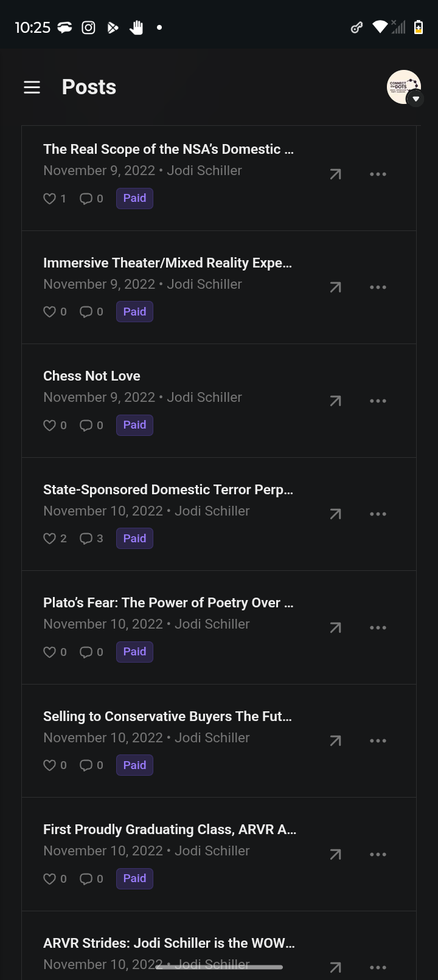Open more options for Chess Not Love
This screenshot has height=980, width=438.
[x=378, y=401]
